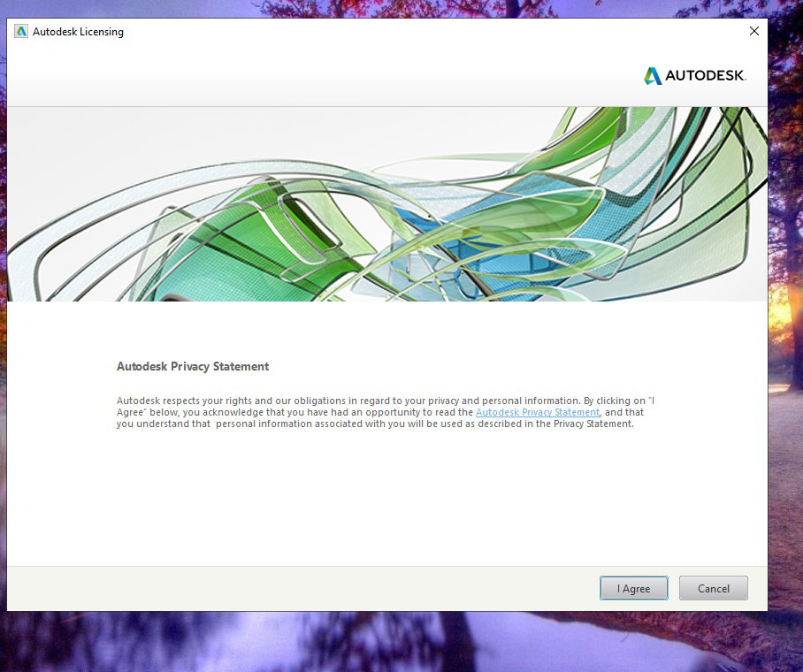Click the Autodesk icon in the title bar

click(x=21, y=31)
